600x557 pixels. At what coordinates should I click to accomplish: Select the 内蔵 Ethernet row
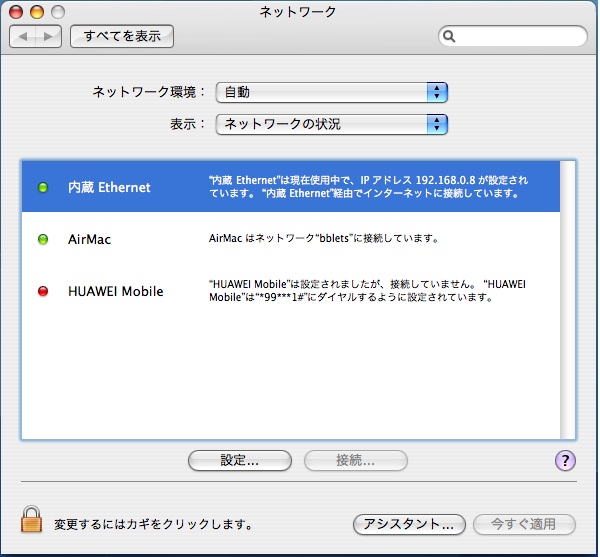pos(291,187)
